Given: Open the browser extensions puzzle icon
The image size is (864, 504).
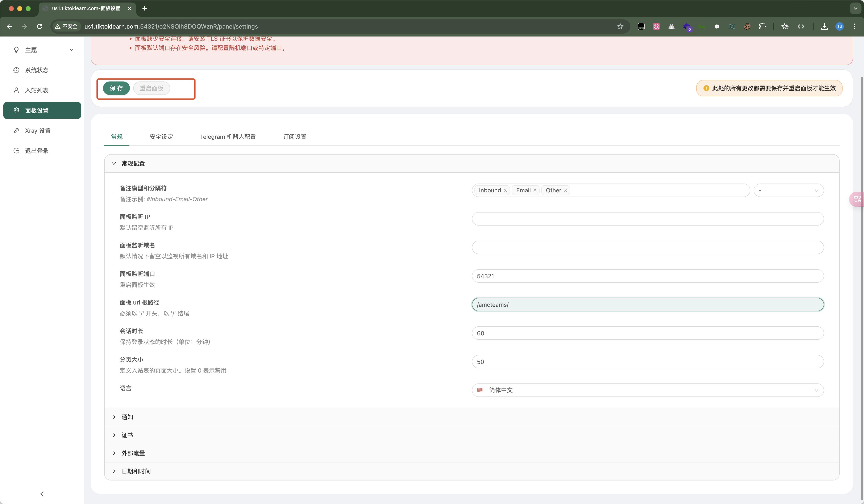Looking at the screenshot, I should coord(762,26).
